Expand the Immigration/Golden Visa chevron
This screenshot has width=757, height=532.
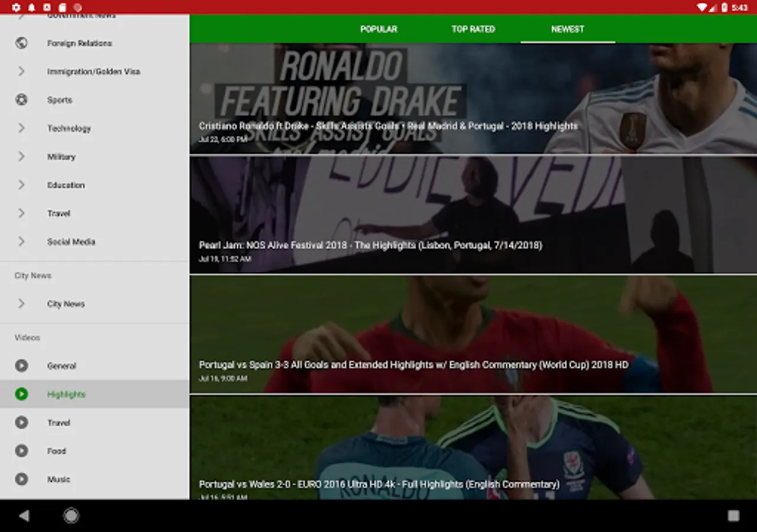point(21,72)
